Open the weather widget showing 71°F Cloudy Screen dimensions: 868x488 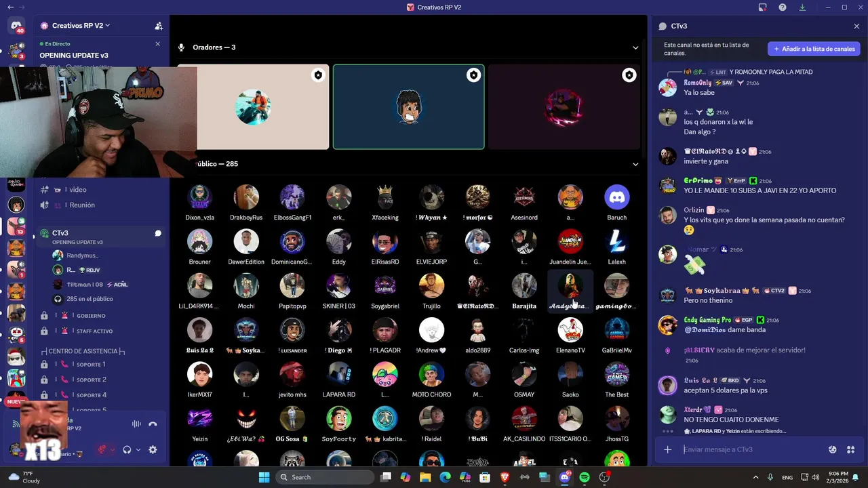point(26,477)
